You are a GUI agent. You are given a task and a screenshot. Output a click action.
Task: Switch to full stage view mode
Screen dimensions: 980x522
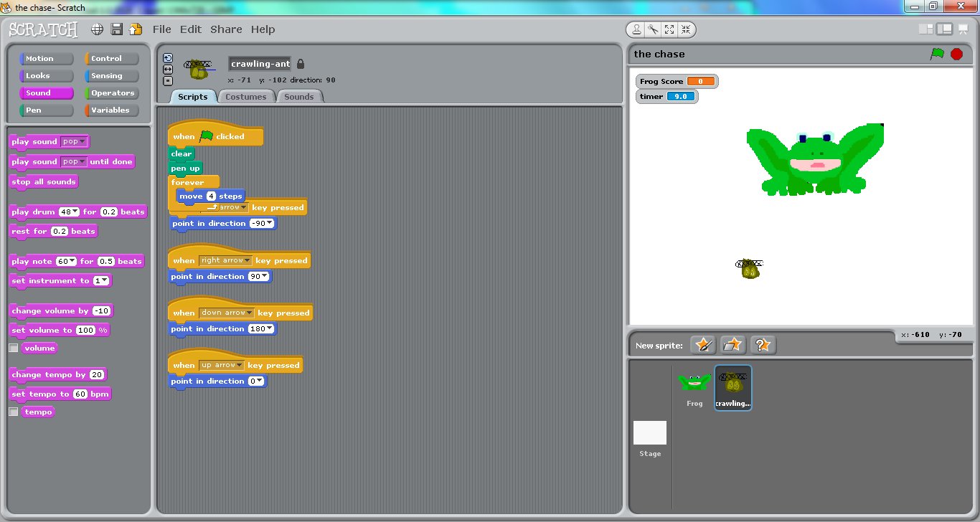pos(944,29)
